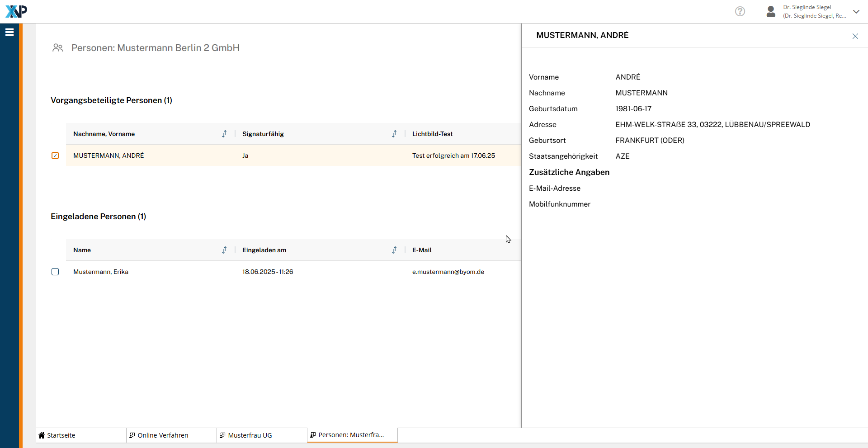This screenshot has height=448, width=868.
Task: Click the icon on Personen: Musterfra... tab
Action: click(x=313, y=435)
